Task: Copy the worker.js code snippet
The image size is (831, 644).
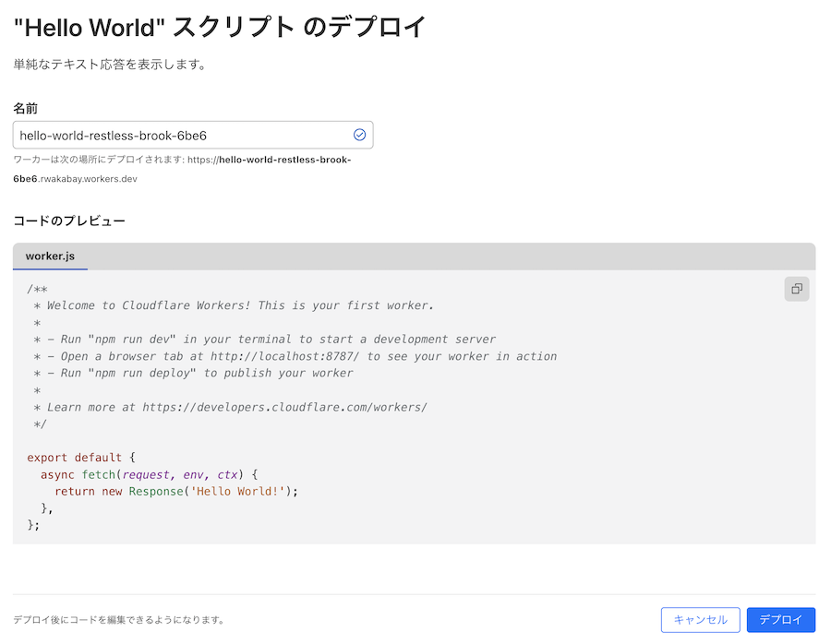Action: [796, 289]
